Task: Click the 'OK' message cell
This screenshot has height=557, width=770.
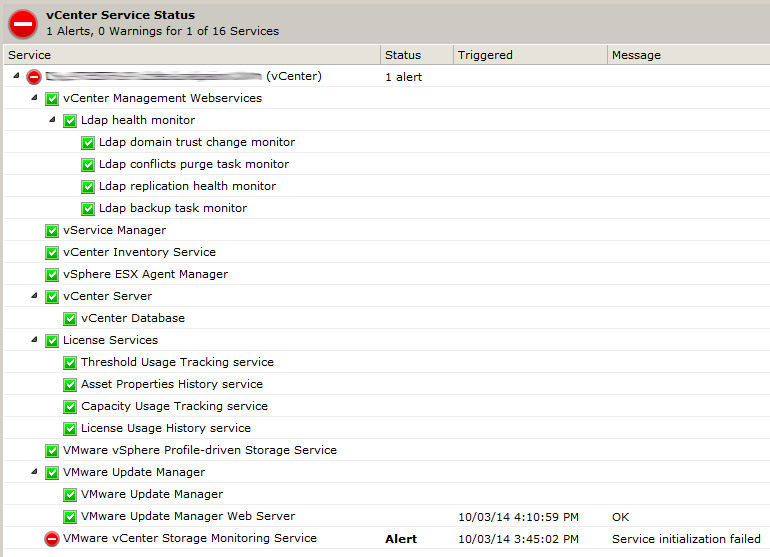Action: click(620, 517)
